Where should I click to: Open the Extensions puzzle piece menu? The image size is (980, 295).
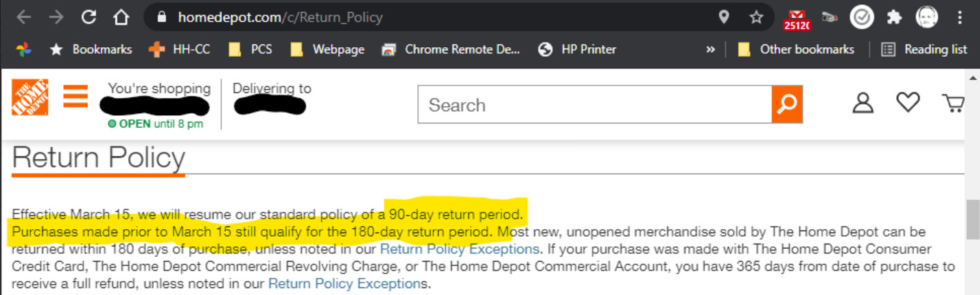point(894,17)
